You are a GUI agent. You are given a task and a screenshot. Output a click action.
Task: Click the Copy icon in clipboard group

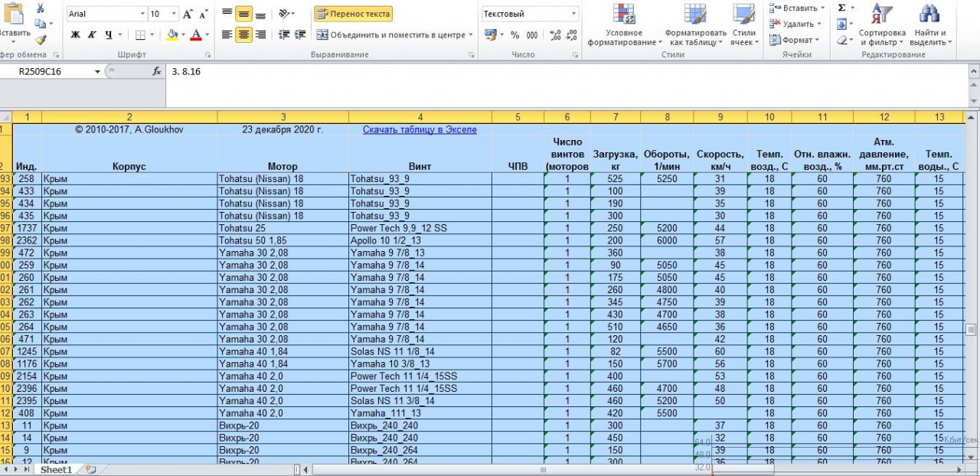(40, 24)
